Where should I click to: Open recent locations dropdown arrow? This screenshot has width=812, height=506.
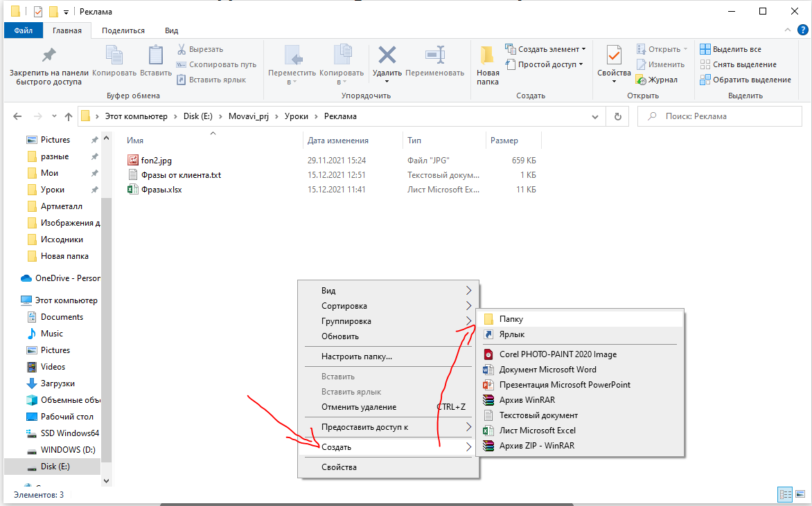pos(54,116)
